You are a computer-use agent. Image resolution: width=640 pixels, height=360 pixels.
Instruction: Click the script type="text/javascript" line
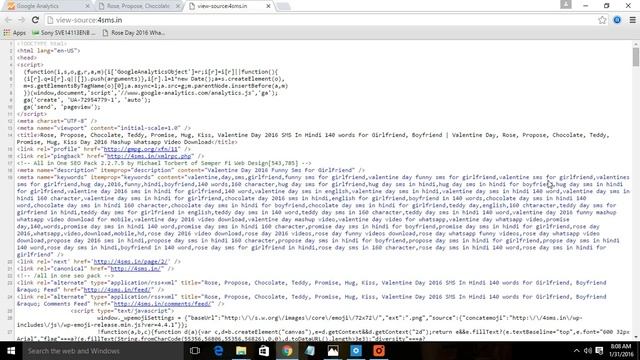122,311
